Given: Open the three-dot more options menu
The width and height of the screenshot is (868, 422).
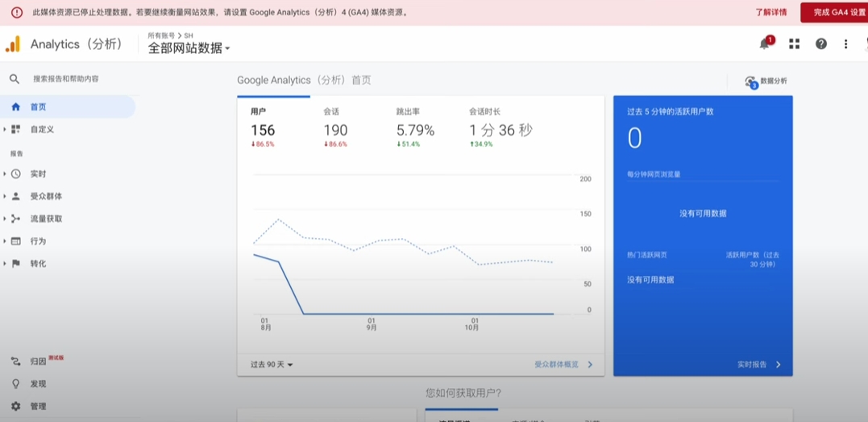Looking at the screenshot, I should point(845,44).
